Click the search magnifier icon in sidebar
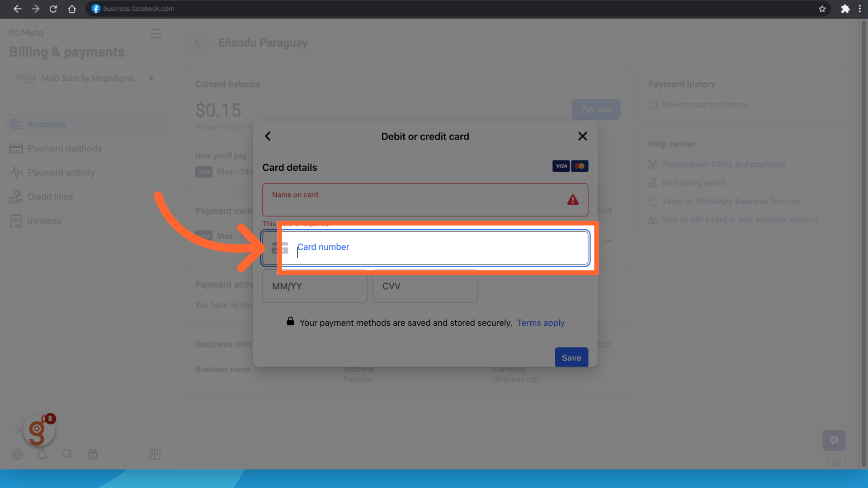 67,455
